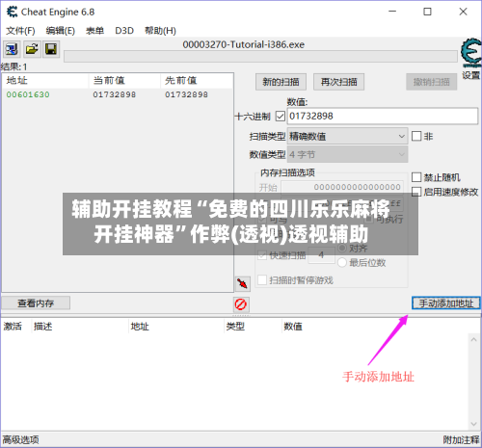Click the 地址 column header in address table
The height and width of the screenshot is (448, 482).
(140, 327)
